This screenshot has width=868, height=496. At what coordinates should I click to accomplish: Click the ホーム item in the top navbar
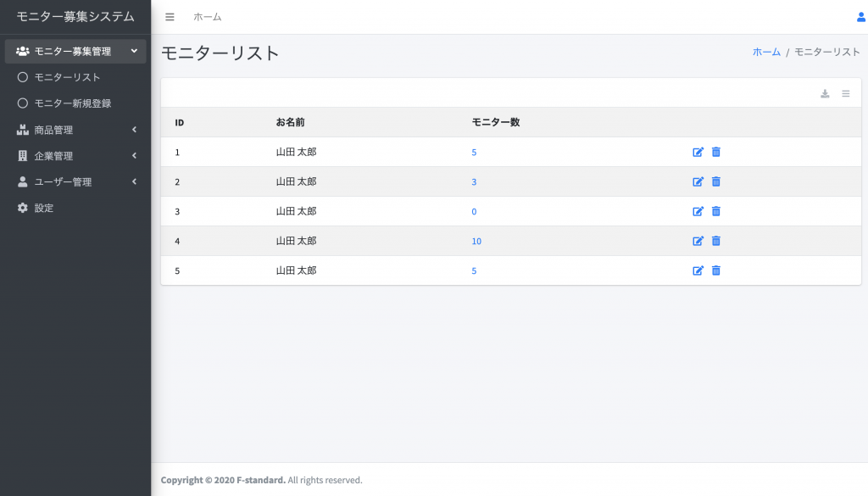tap(208, 17)
